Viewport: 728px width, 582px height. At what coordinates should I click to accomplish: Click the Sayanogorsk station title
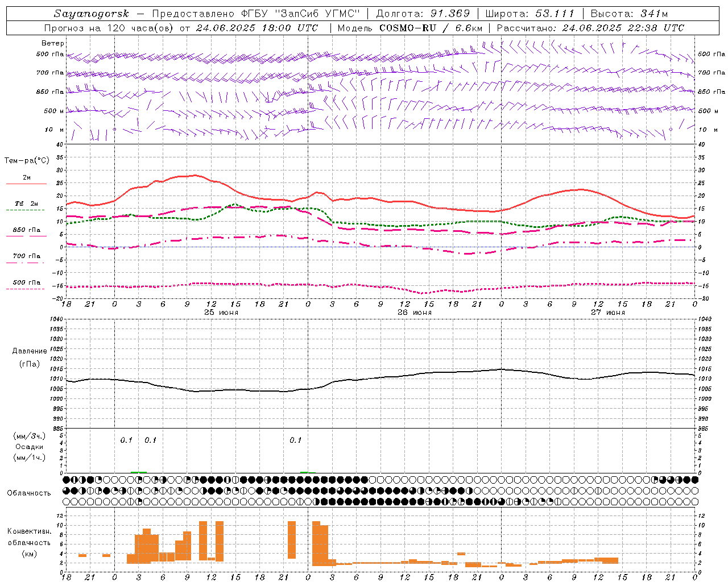tap(92, 14)
